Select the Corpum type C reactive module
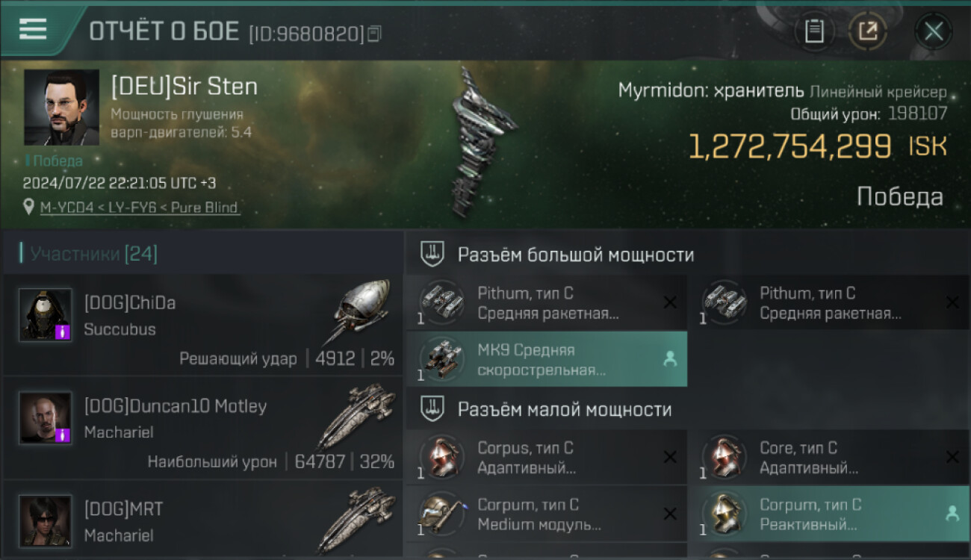 829,514
